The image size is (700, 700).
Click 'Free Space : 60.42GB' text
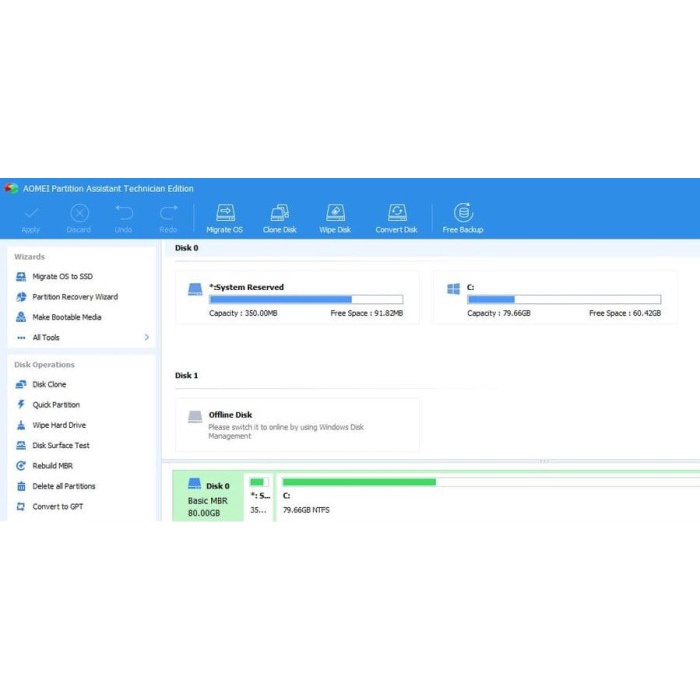(x=625, y=313)
